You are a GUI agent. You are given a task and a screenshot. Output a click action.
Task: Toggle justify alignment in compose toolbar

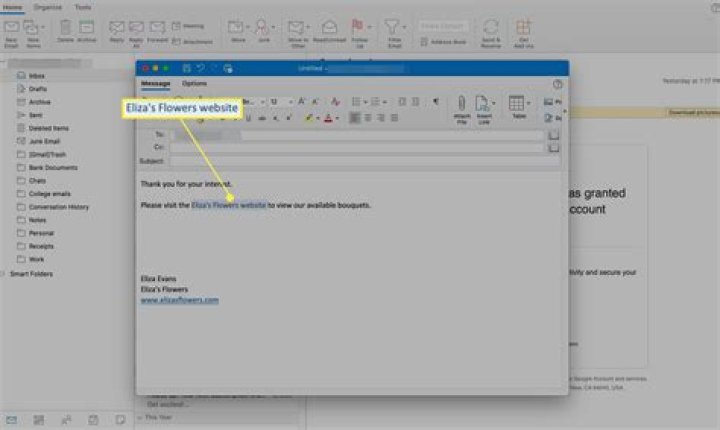[x=394, y=118]
